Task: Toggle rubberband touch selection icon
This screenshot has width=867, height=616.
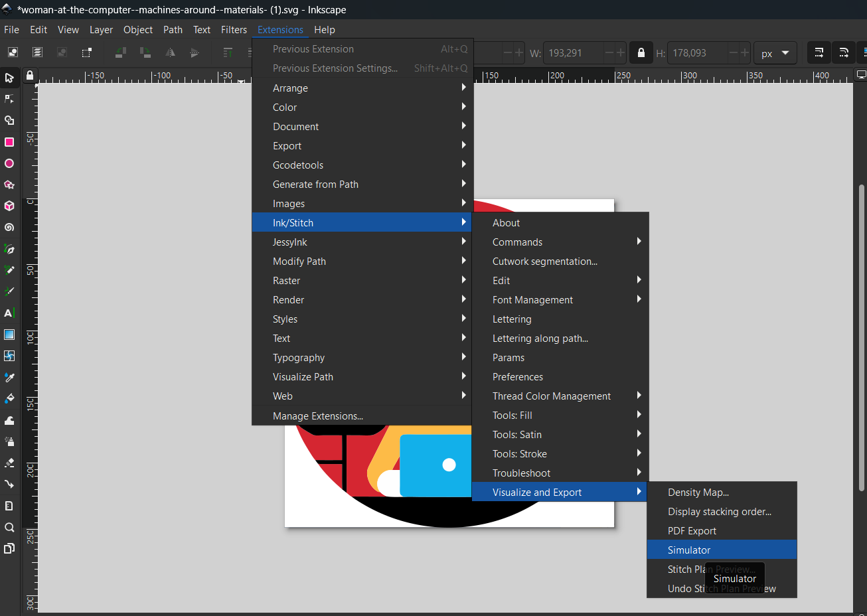Action: 86,52
